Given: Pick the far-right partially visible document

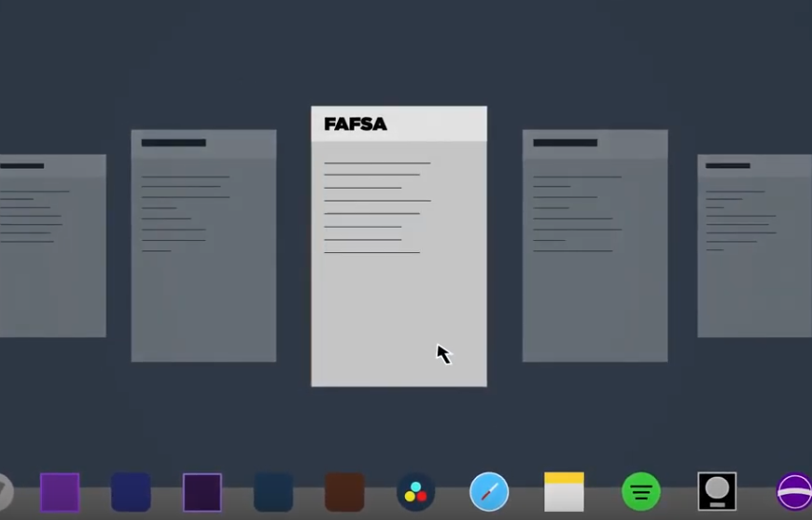Looking at the screenshot, I should tap(754, 280).
